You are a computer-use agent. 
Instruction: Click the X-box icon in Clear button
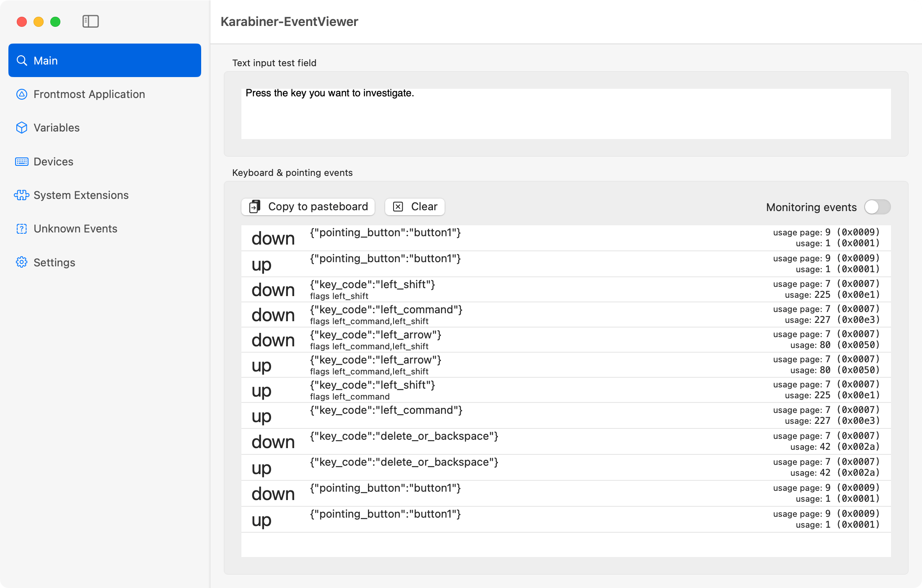pos(398,206)
